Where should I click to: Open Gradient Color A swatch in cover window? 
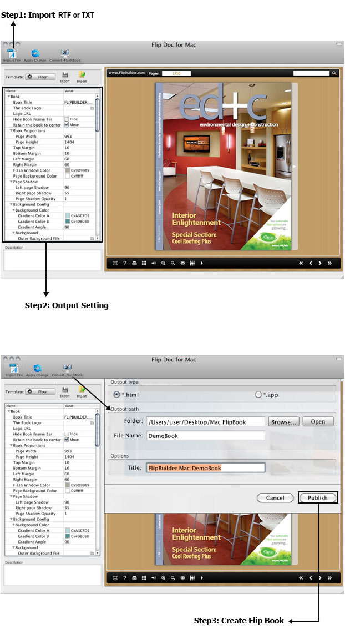point(67,215)
